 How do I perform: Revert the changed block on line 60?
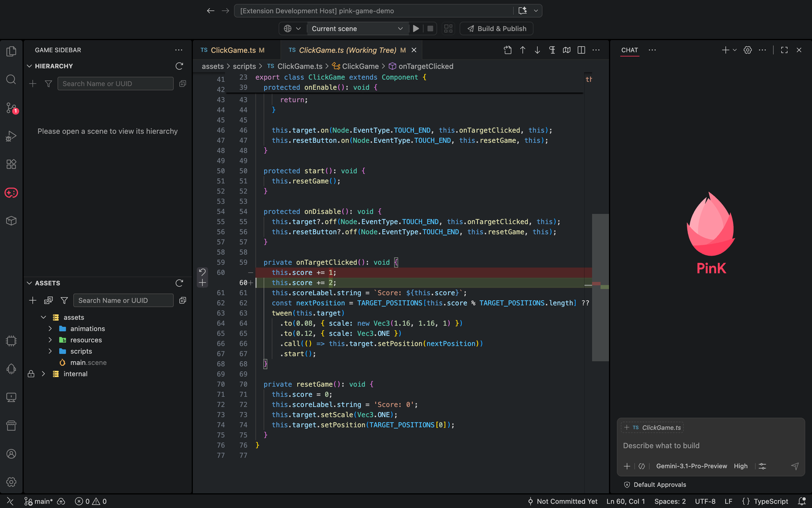(202, 272)
